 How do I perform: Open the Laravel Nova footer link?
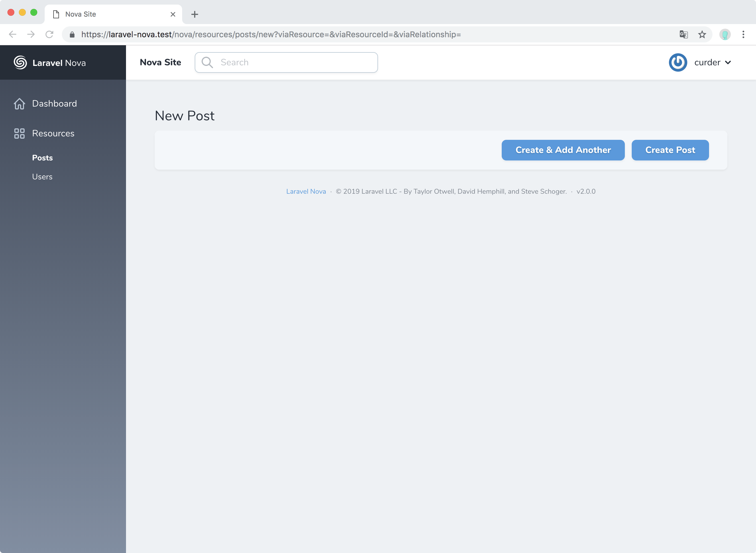pyautogui.click(x=306, y=191)
